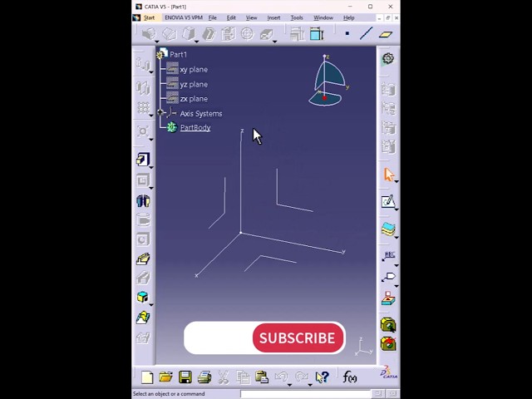Open the Pad tool dropdown arrow
Screen dimensions: 532x399
(x=151, y=167)
